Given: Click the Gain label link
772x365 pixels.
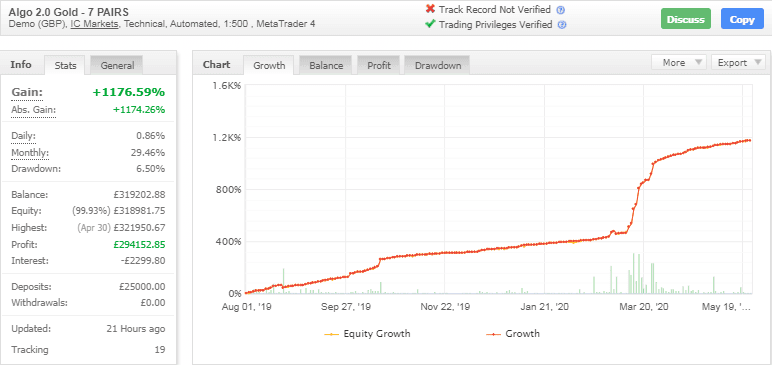Looking at the screenshot, I should (x=27, y=92).
